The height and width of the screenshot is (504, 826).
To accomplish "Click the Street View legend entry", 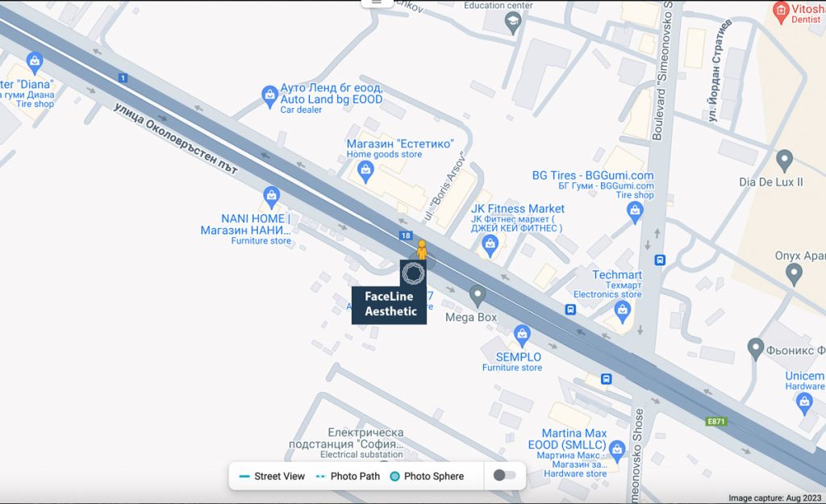I will [272, 476].
